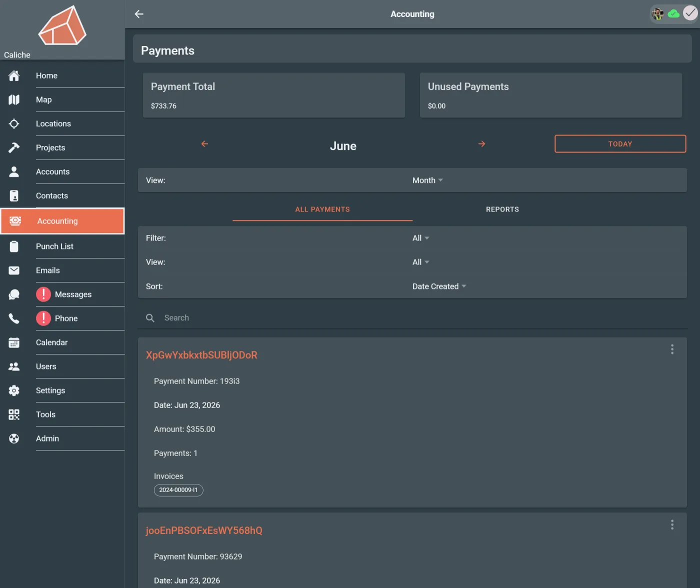This screenshot has width=700, height=588.
Task: Click the Payment Total card
Action: [274, 95]
